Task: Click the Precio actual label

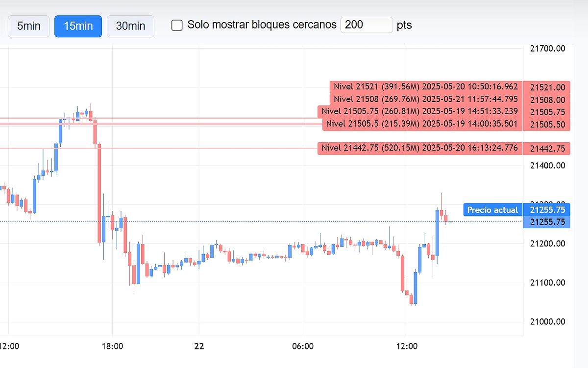Action: pyautogui.click(x=492, y=210)
